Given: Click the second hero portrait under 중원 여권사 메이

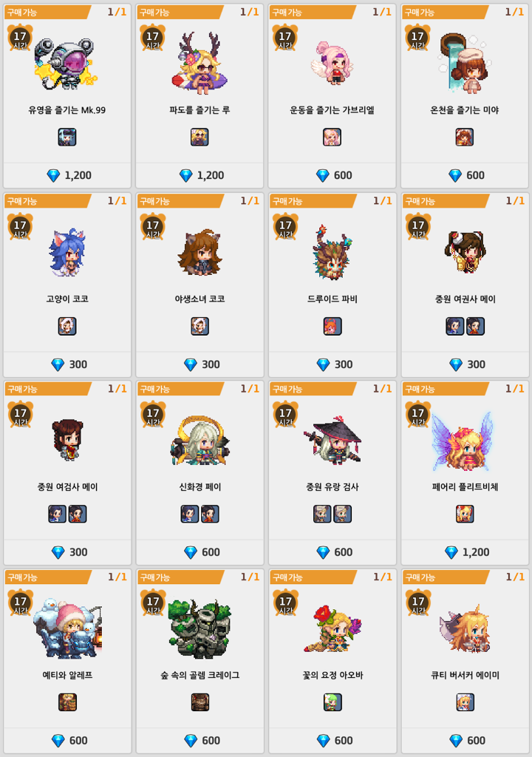Looking at the screenshot, I should point(475,326).
